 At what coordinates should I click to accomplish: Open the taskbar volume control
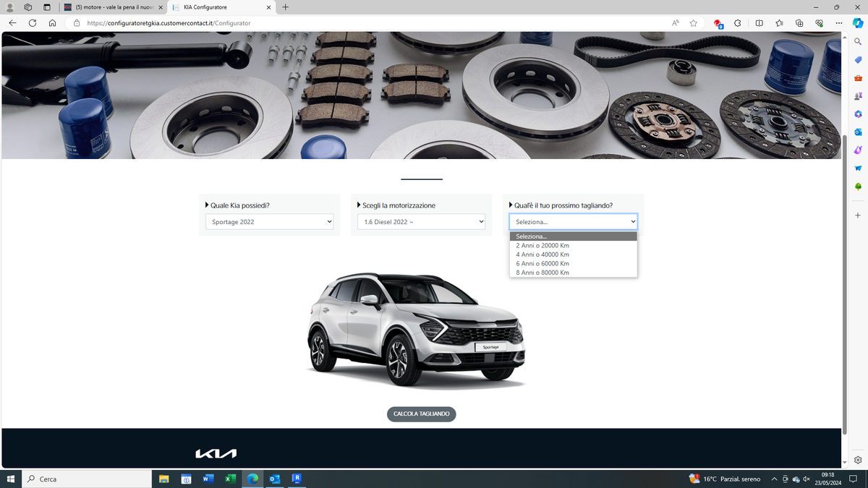click(x=805, y=479)
